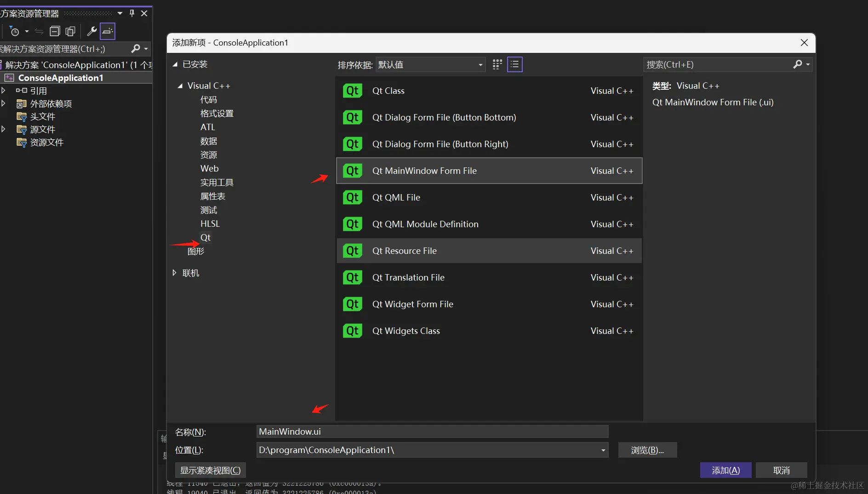
Task: Toggle preview selected items icon
Action: click(108, 31)
